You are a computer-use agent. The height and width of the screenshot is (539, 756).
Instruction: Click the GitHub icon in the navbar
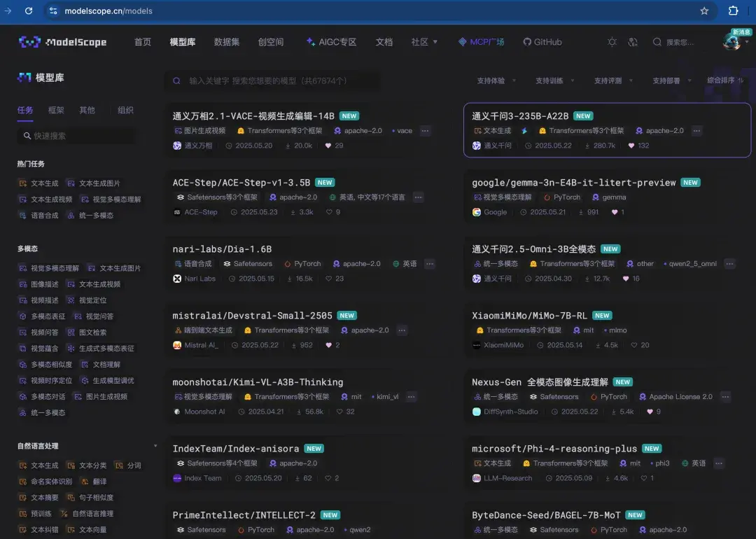click(x=528, y=42)
